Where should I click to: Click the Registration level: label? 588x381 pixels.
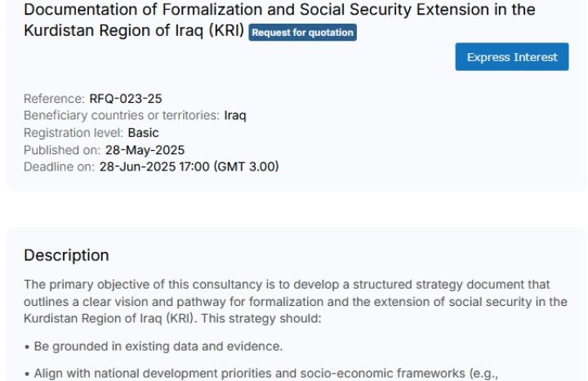(73, 133)
